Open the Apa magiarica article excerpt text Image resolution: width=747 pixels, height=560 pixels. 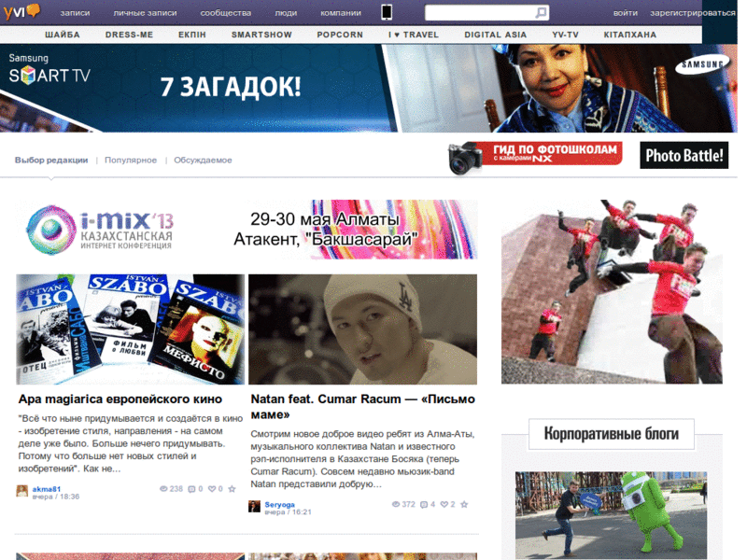[130, 443]
